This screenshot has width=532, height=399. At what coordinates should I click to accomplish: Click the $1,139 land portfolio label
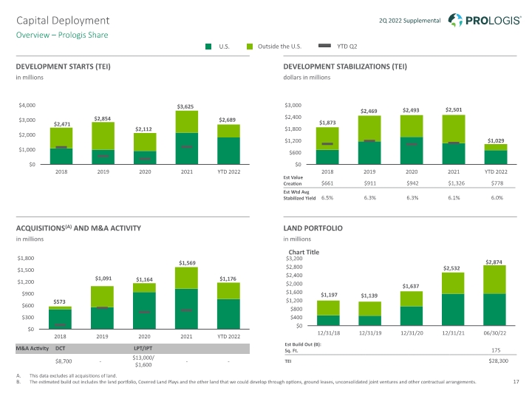tap(369, 296)
